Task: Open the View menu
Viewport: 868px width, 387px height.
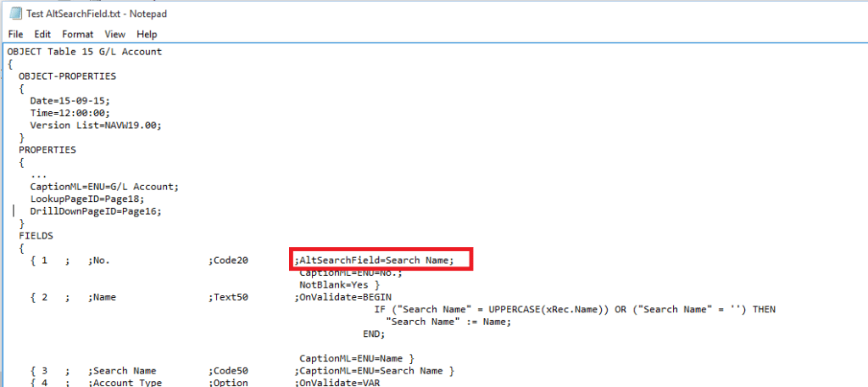Action: pos(114,34)
